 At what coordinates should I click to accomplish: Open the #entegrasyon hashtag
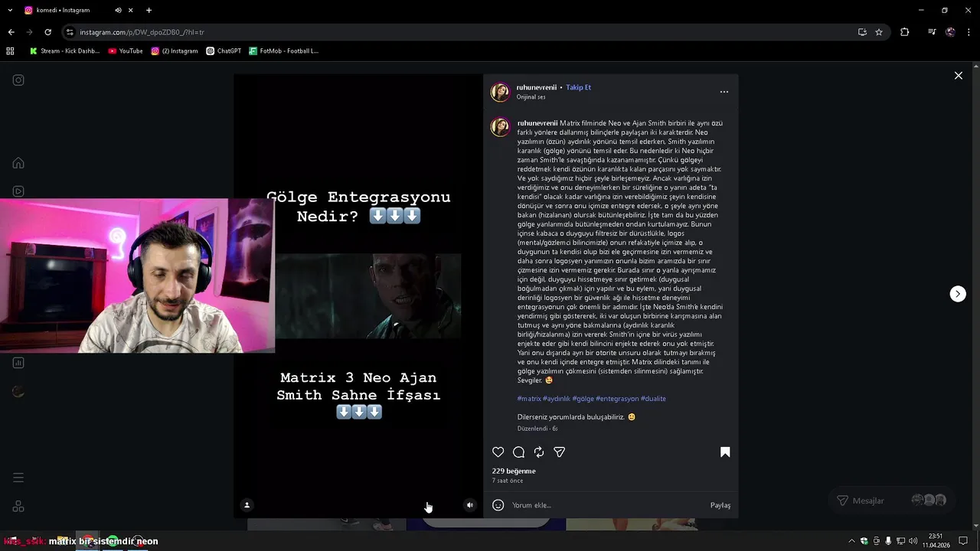(617, 399)
